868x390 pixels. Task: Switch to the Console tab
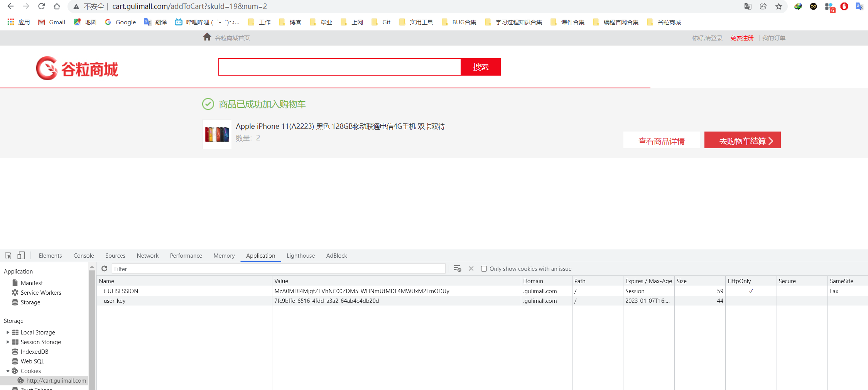click(84, 255)
